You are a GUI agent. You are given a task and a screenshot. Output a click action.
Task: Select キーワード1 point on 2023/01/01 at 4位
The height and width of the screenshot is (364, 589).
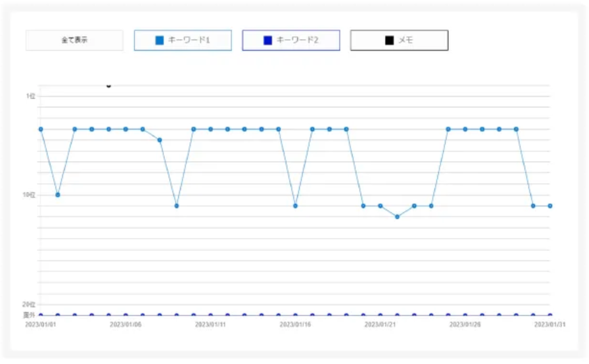coord(40,129)
